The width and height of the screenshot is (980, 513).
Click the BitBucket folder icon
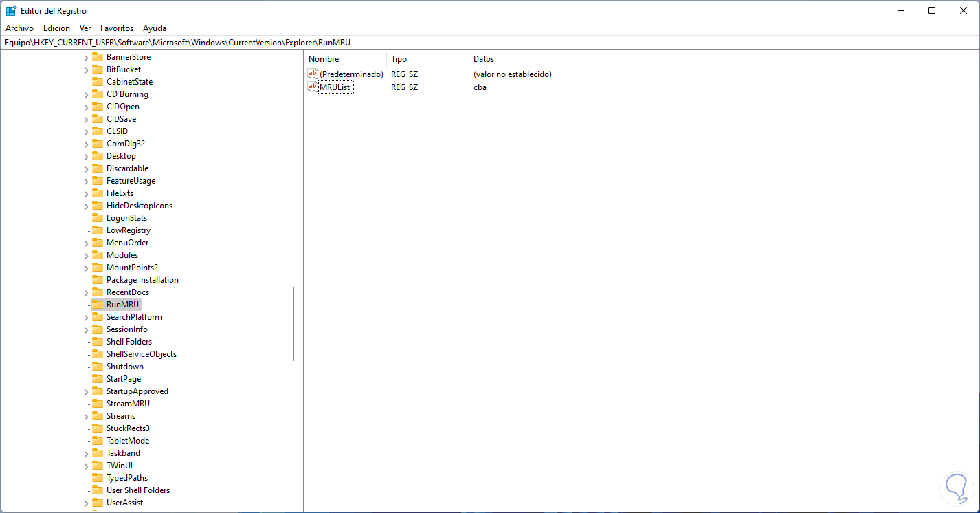point(97,69)
